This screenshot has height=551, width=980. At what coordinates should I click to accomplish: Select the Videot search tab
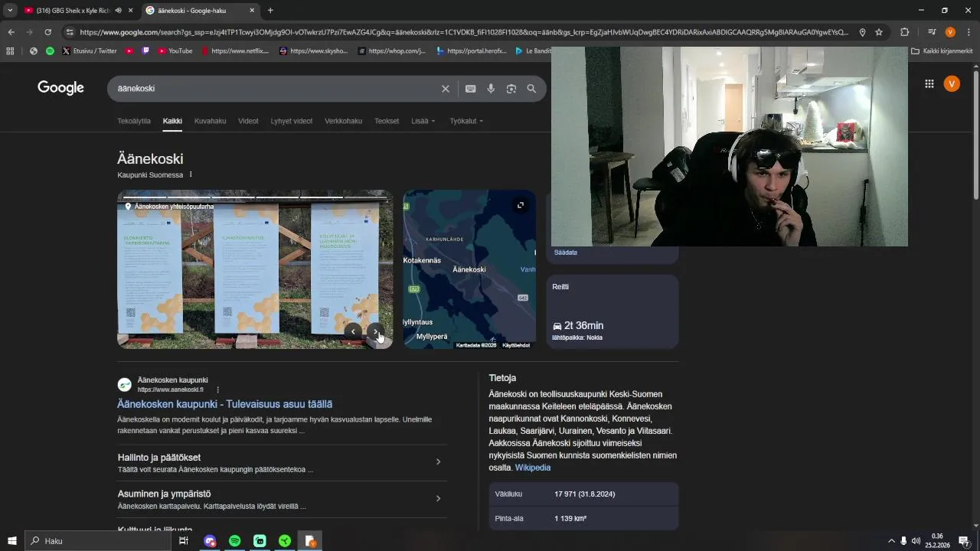(x=248, y=121)
